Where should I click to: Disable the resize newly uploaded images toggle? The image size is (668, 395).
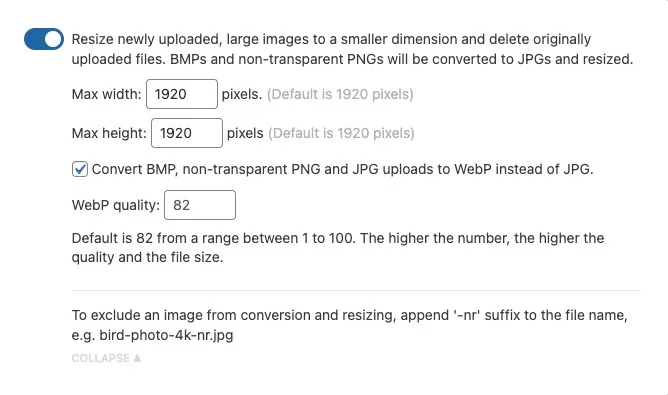tap(44, 39)
